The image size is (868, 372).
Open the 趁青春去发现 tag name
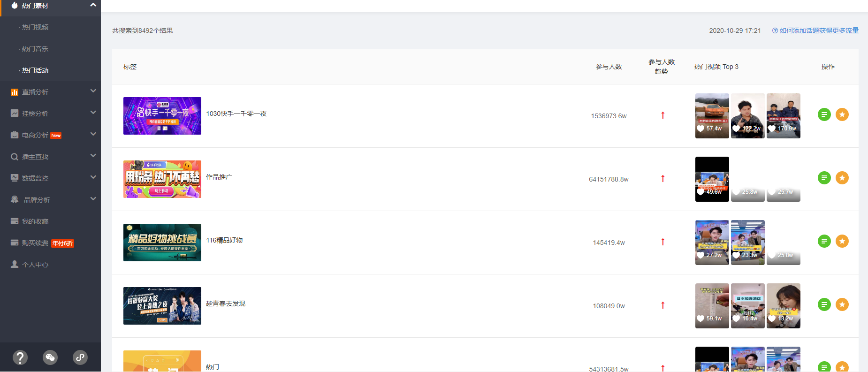click(226, 304)
